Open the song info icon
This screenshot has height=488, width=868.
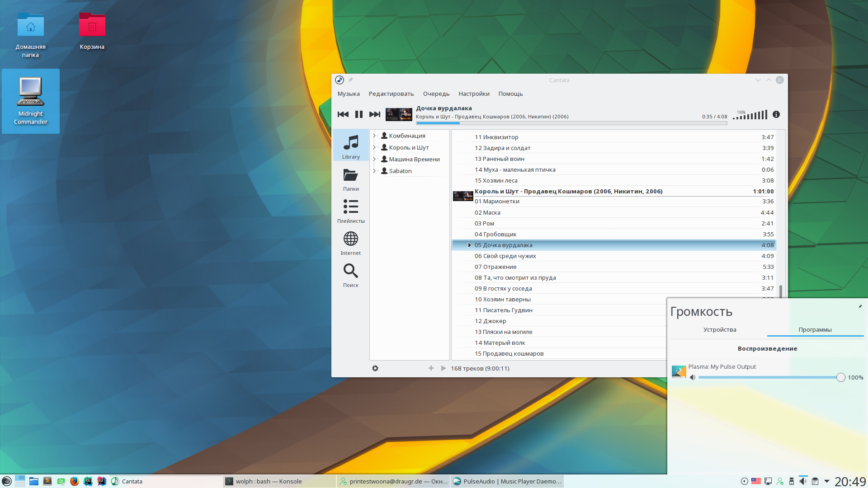click(x=776, y=114)
